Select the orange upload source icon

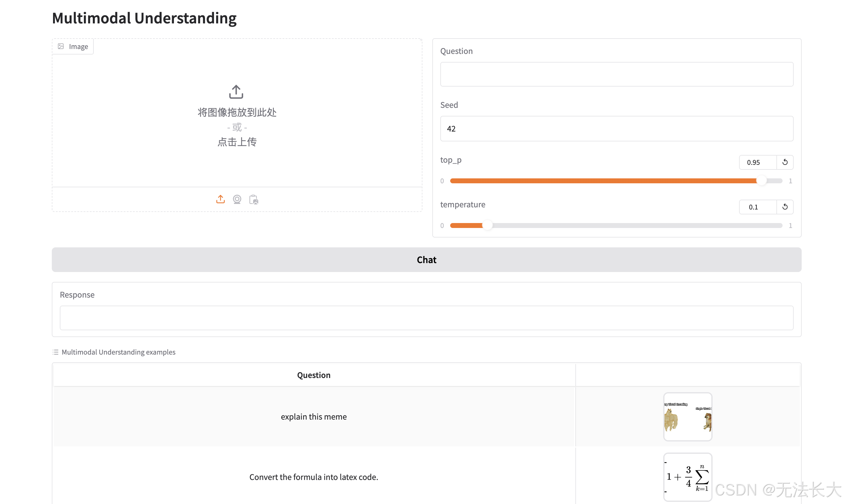220,199
